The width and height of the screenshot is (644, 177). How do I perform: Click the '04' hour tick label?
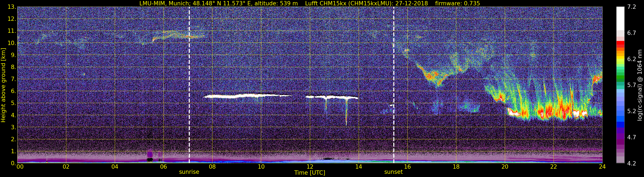(x=115, y=167)
